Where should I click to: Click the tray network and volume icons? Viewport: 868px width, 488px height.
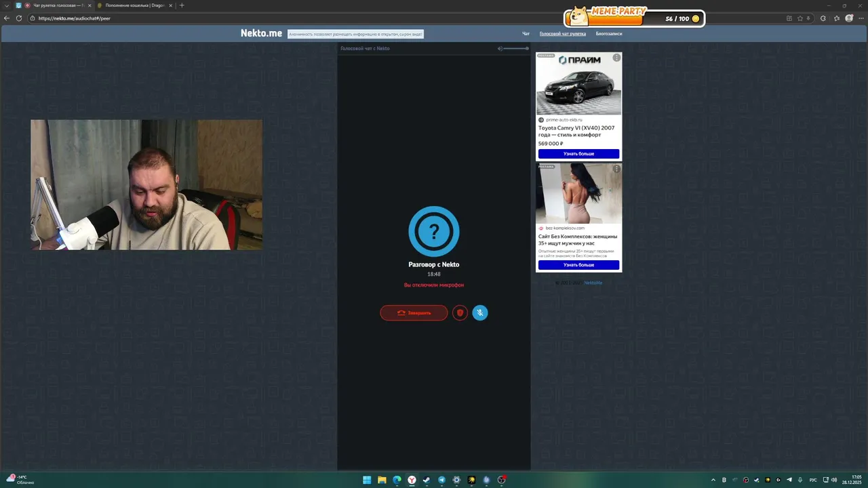point(830,480)
